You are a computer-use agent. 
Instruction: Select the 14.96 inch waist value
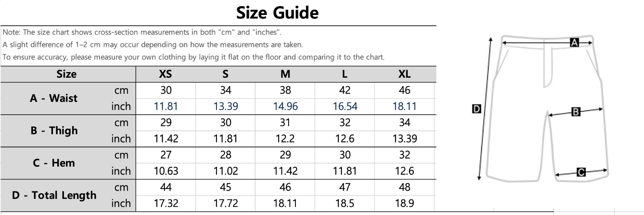(x=285, y=106)
